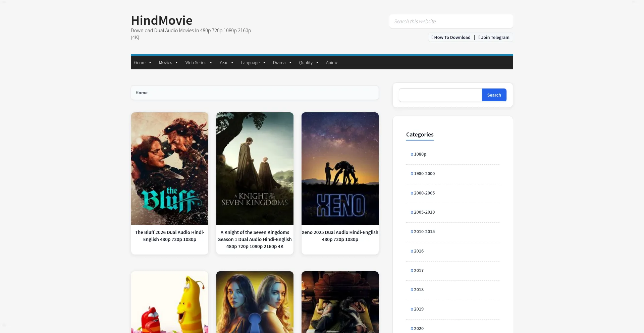Select the 1980-2000 category

pos(424,174)
